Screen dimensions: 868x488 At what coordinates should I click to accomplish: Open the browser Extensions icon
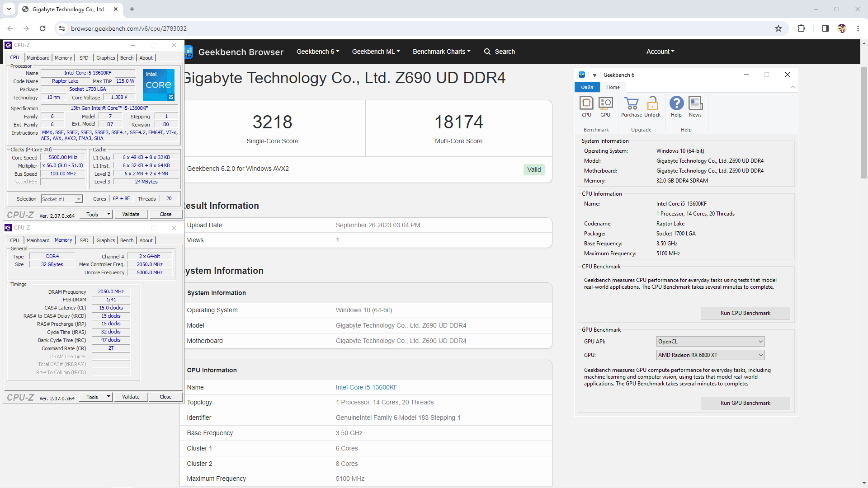click(x=801, y=28)
